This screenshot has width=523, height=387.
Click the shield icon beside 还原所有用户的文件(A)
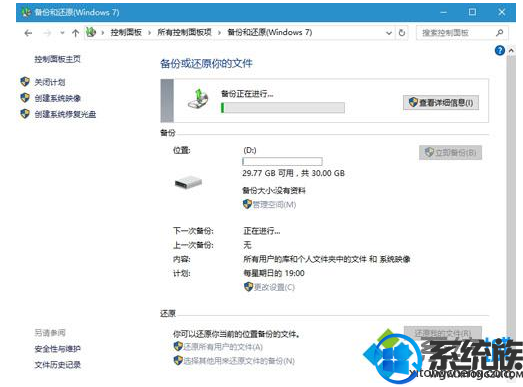(178, 346)
